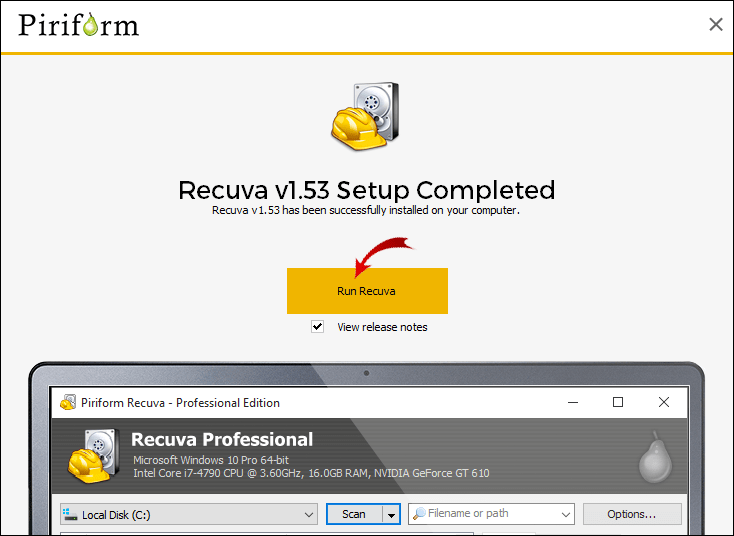Maximize the Piriform Recuva preview window
This screenshot has width=734, height=536.
click(x=618, y=402)
